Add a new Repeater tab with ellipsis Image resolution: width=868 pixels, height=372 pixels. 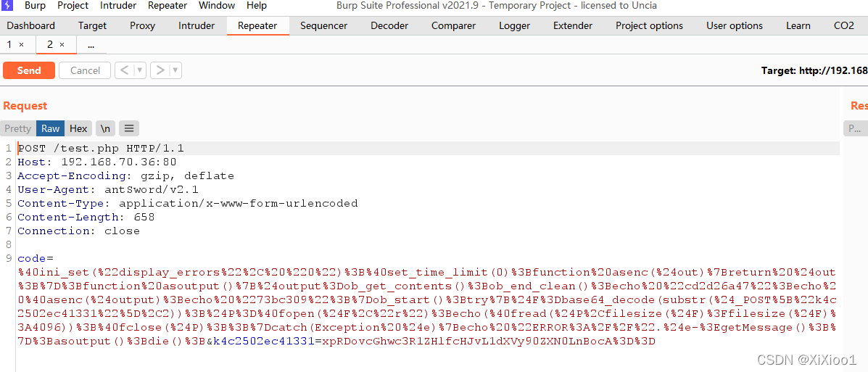[91, 45]
